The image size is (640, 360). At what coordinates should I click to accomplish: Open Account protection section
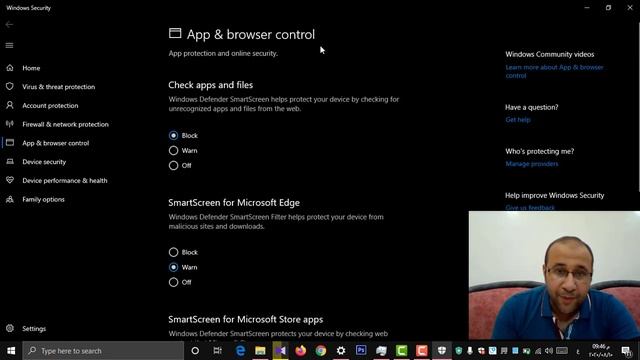coord(50,106)
